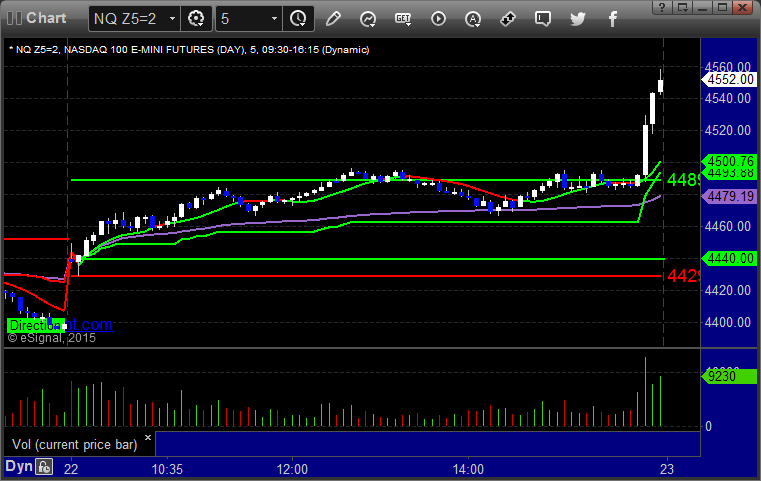Close the Vol (current price bar) tab
The image size is (761, 481).
pos(148,437)
